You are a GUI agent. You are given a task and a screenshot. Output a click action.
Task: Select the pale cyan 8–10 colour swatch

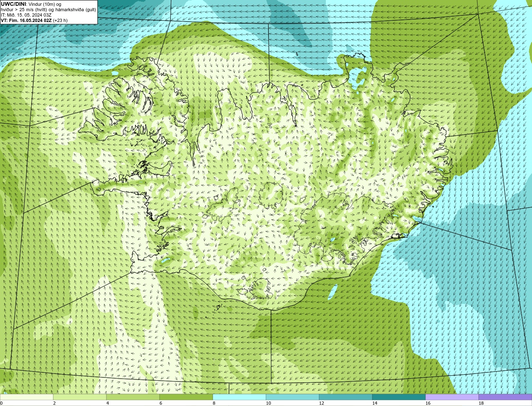(239, 397)
